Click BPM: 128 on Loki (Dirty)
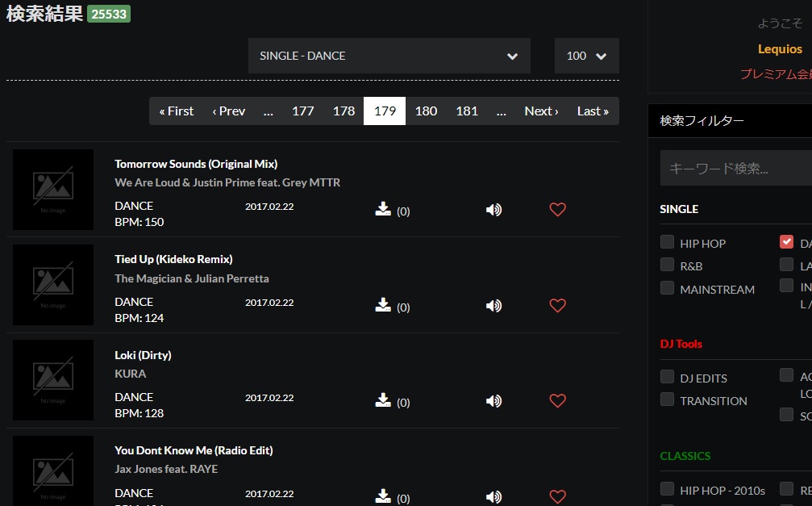812x506 pixels. point(139,413)
